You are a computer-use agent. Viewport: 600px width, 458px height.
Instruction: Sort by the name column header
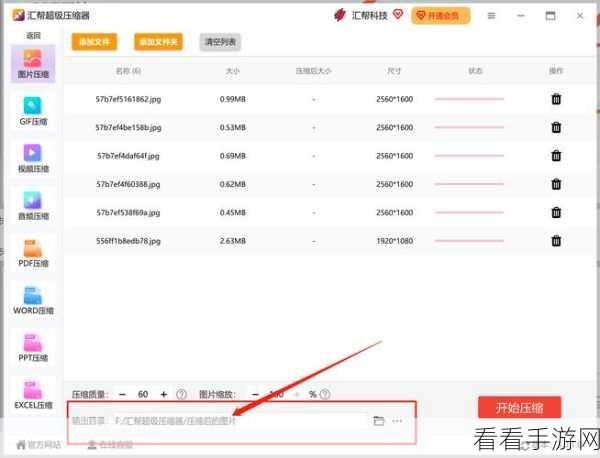pos(128,71)
